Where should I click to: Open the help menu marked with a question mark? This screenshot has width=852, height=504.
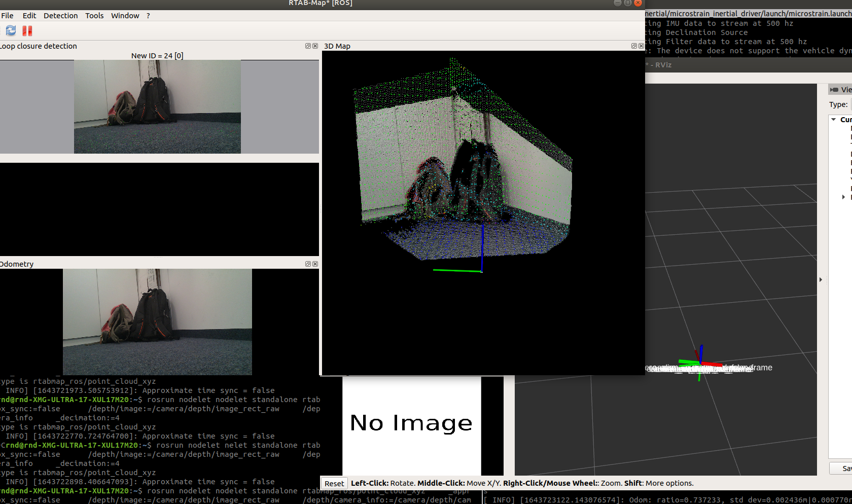[x=148, y=16]
